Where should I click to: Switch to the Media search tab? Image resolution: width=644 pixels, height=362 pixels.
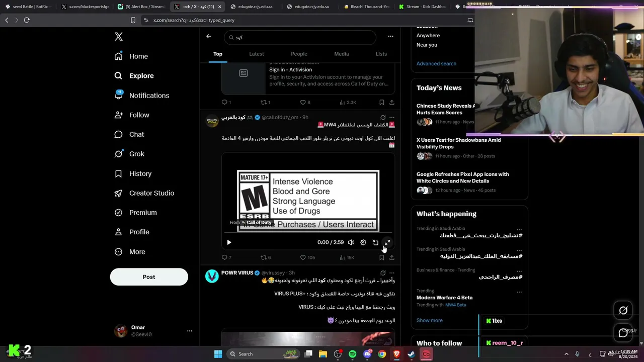point(342,54)
